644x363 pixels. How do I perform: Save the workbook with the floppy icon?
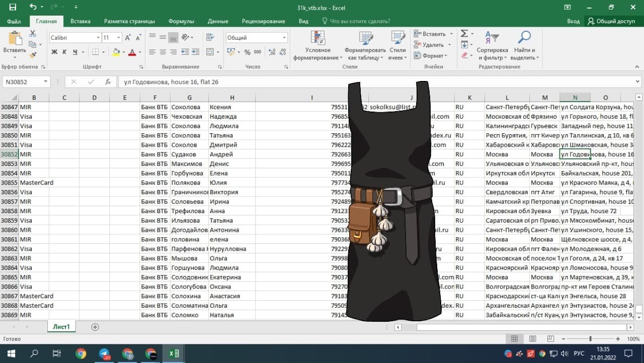[13, 7]
